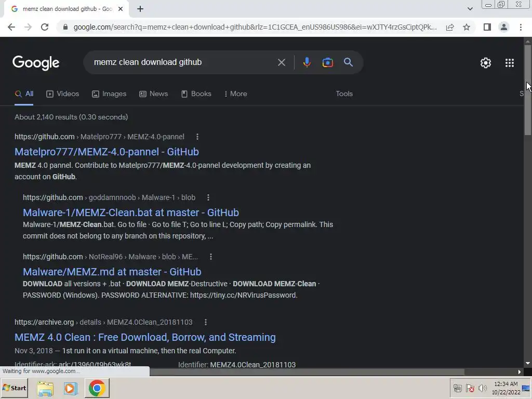532x399 pixels.
Task: Go back to the previous page
Action: point(11,27)
